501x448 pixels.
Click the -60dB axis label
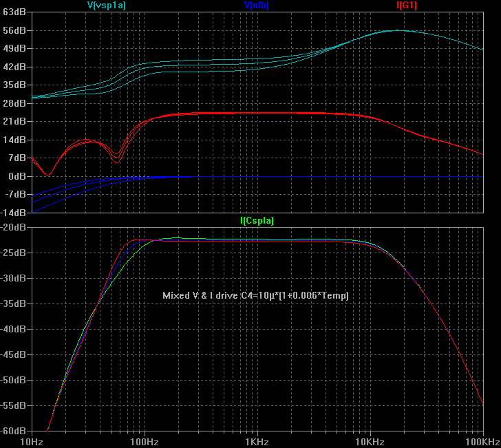[x=13, y=431]
